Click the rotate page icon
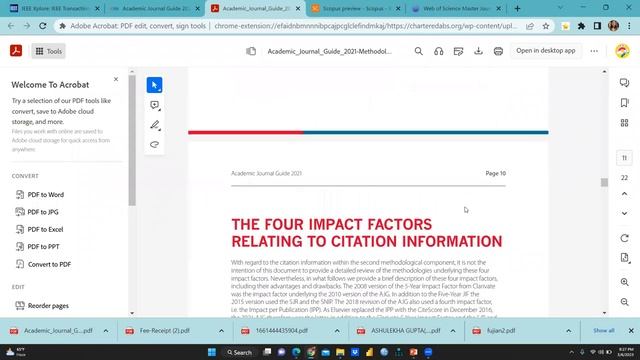The height and width of the screenshot is (360, 640). pyautogui.click(x=624, y=238)
